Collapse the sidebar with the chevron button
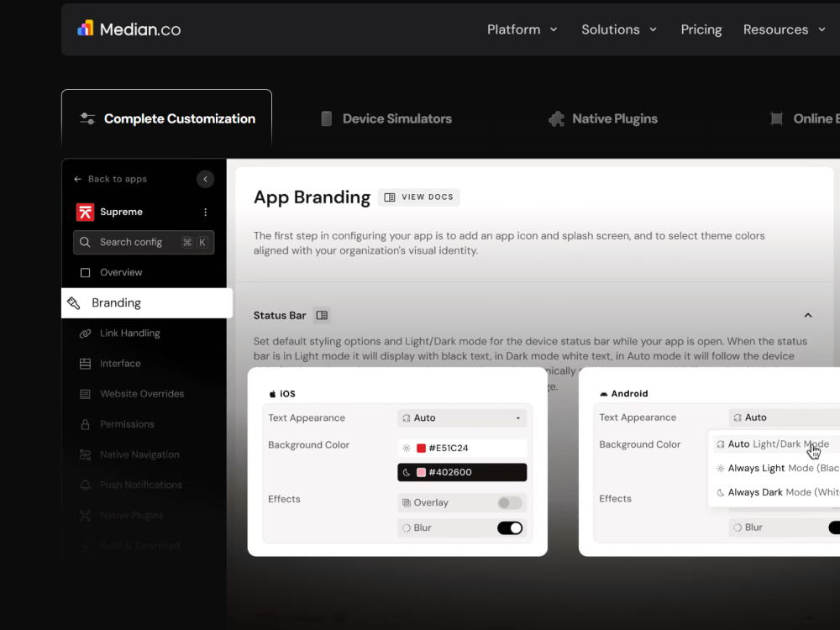840x630 pixels. pyautogui.click(x=205, y=179)
